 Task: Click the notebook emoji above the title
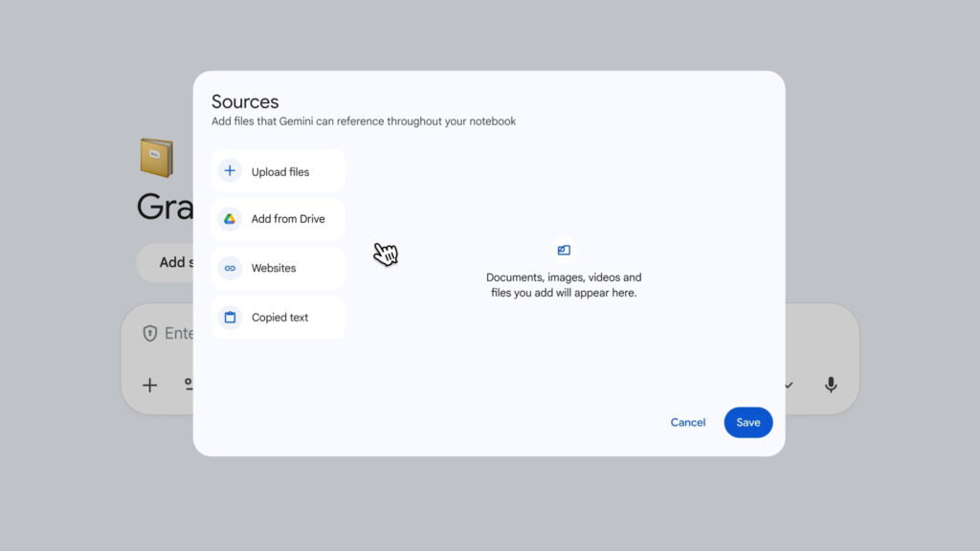[157, 158]
